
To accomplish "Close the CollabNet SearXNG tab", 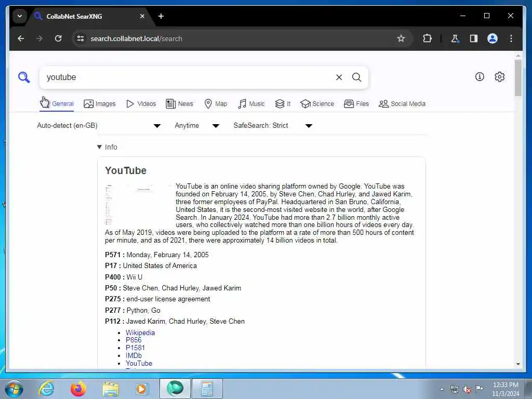I will click(142, 16).
